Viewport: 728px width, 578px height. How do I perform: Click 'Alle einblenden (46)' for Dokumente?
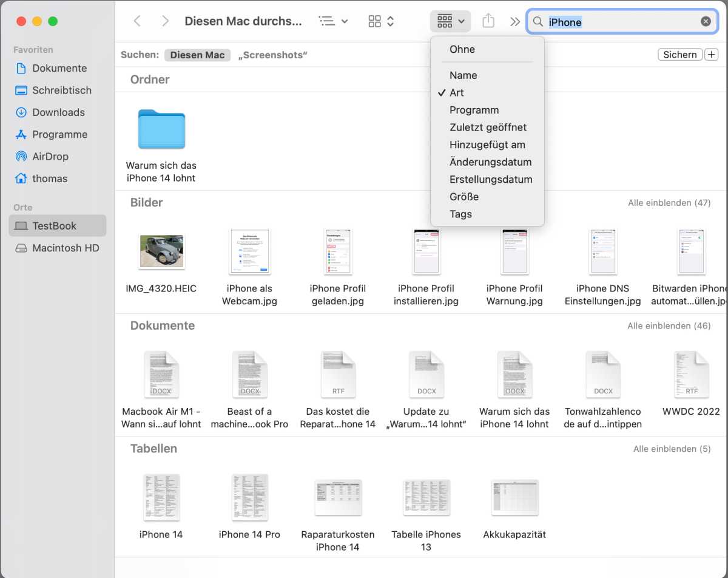point(669,326)
